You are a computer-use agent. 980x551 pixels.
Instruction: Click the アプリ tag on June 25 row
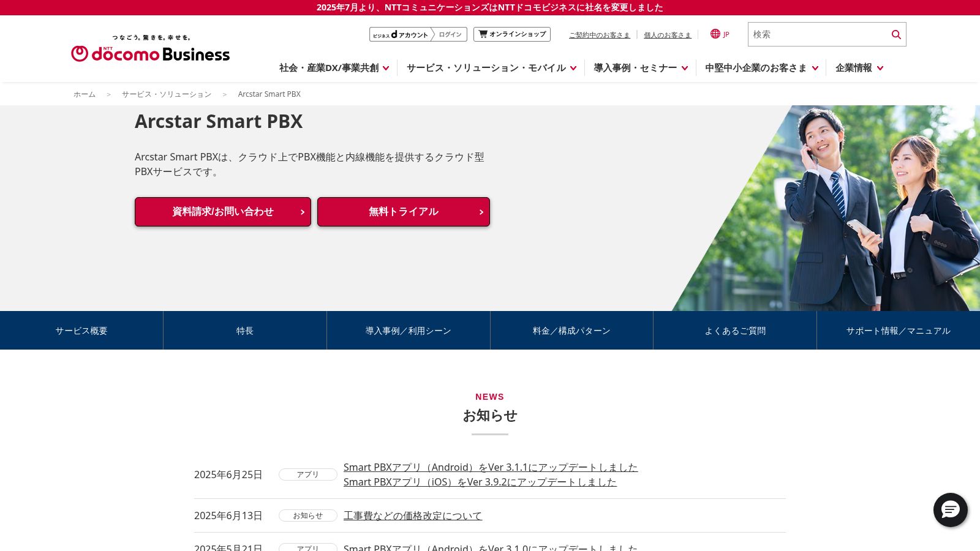point(308,474)
